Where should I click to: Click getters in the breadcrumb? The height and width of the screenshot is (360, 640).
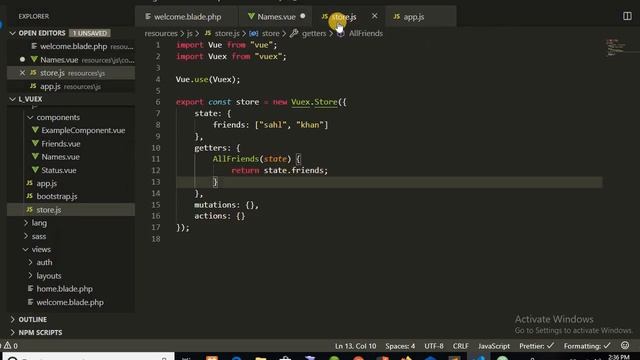[x=314, y=33]
